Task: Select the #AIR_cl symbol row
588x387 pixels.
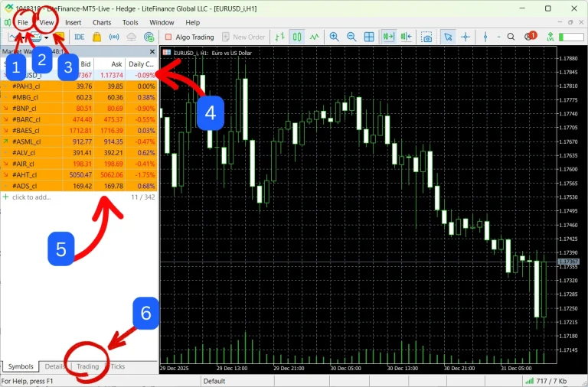Action: [x=79, y=164]
